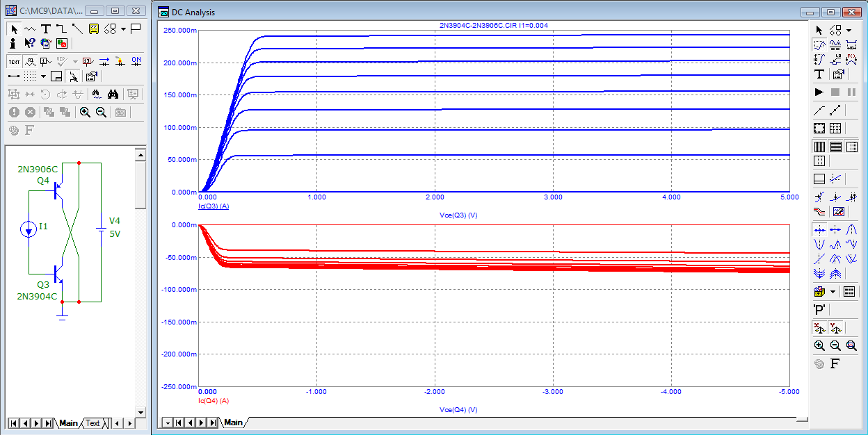Open the page list dropdown at analysis tab bar
The height and width of the screenshot is (435, 868).
[x=167, y=422]
